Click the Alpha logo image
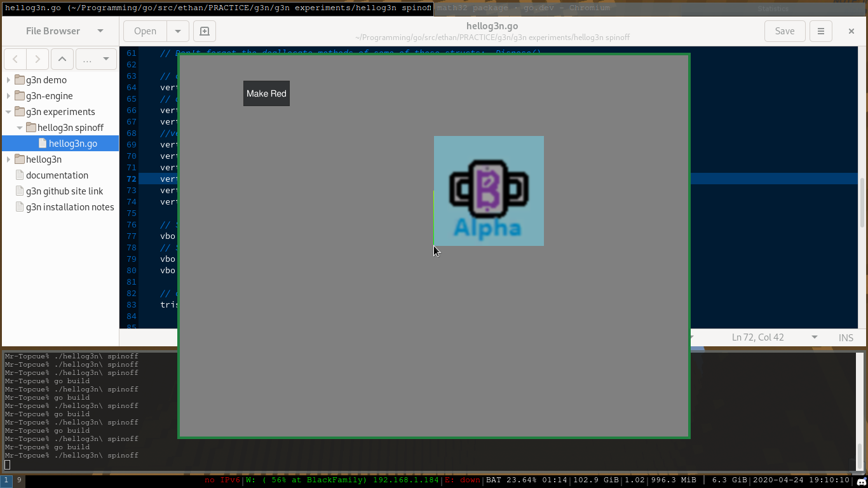The width and height of the screenshot is (868, 488). [x=489, y=191]
